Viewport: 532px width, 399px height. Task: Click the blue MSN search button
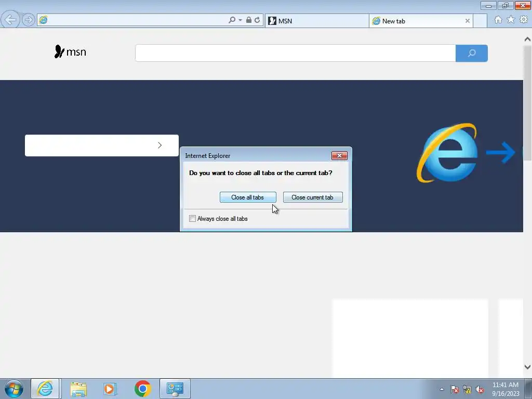pos(472,54)
